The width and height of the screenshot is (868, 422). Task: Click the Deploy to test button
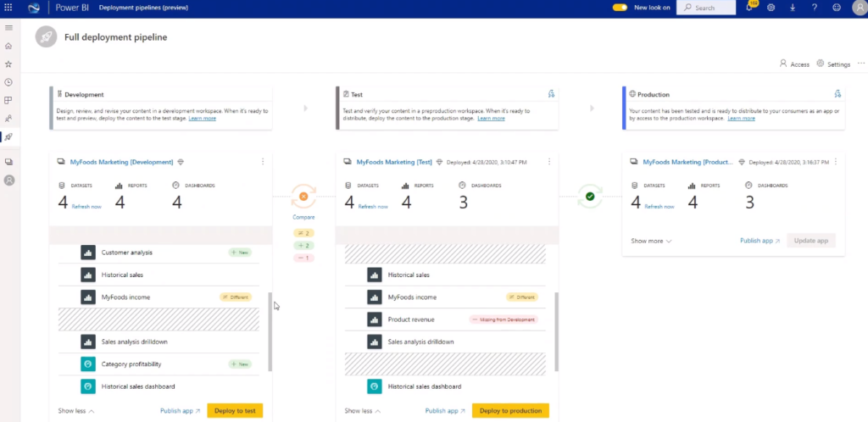(x=235, y=411)
